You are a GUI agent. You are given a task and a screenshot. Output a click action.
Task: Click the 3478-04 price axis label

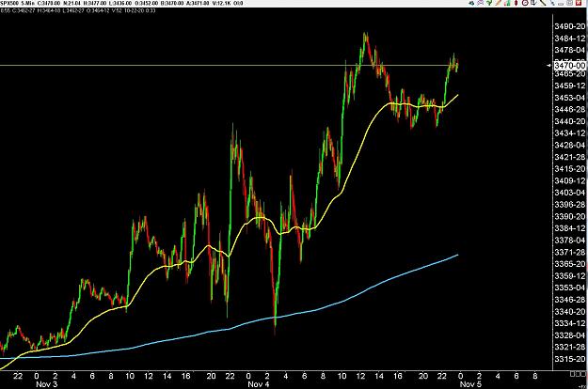[x=570, y=50]
